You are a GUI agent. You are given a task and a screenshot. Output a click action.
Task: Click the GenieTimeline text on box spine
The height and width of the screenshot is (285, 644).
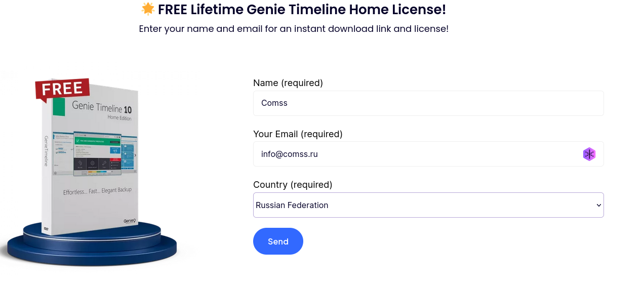[46, 151]
